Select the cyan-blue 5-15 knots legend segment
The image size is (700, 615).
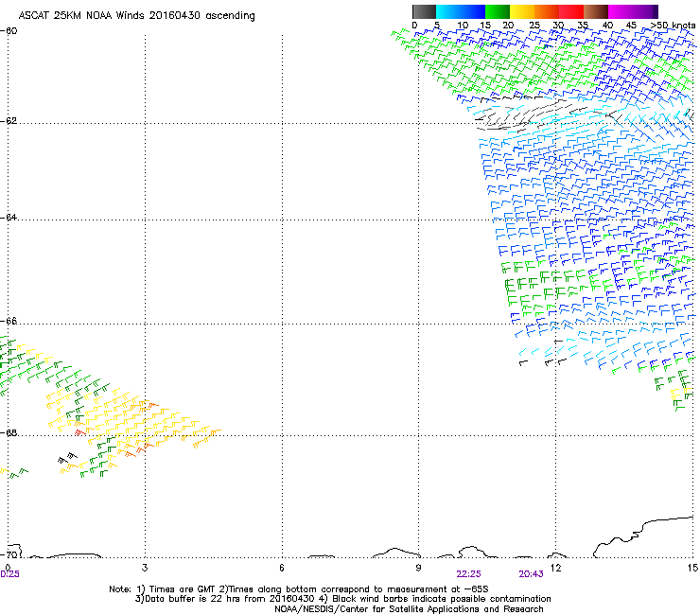tap(461, 11)
